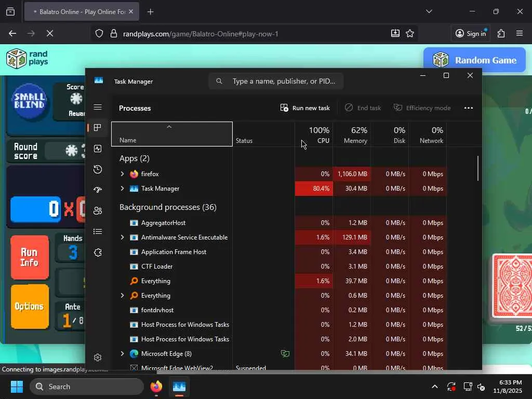Click the red card deck thumbnail

coord(512,286)
